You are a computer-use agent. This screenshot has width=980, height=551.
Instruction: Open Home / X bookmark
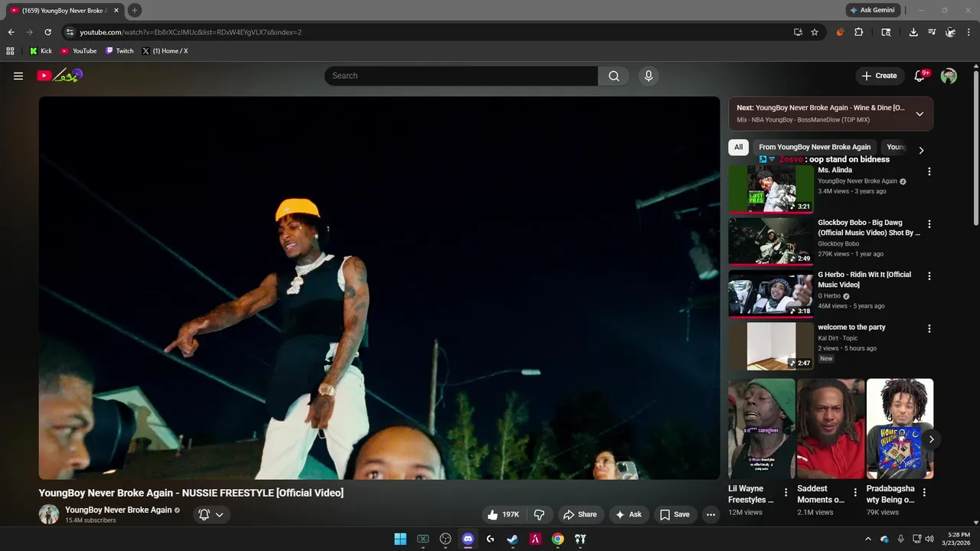point(165,51)
